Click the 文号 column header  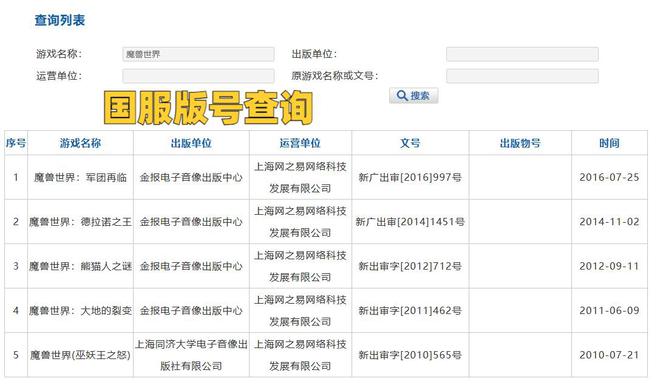(410, 143)
